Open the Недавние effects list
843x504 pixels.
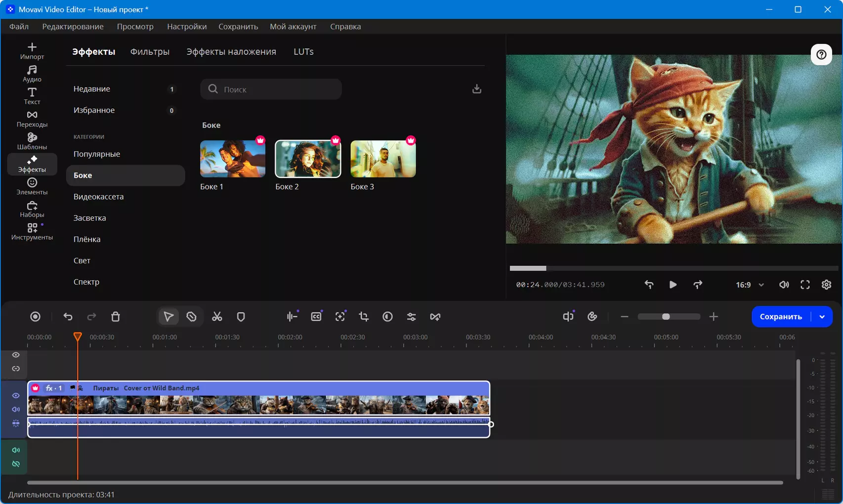tap(126, 89)
